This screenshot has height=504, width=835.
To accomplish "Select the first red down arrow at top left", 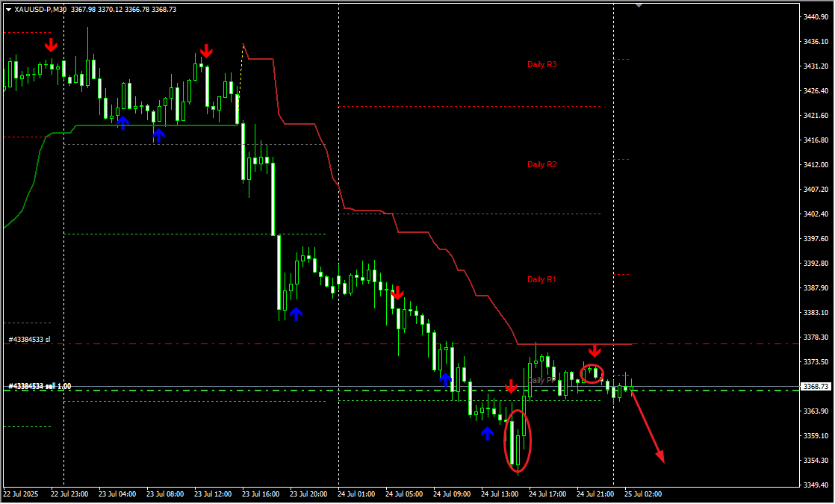I will [51, 45].
